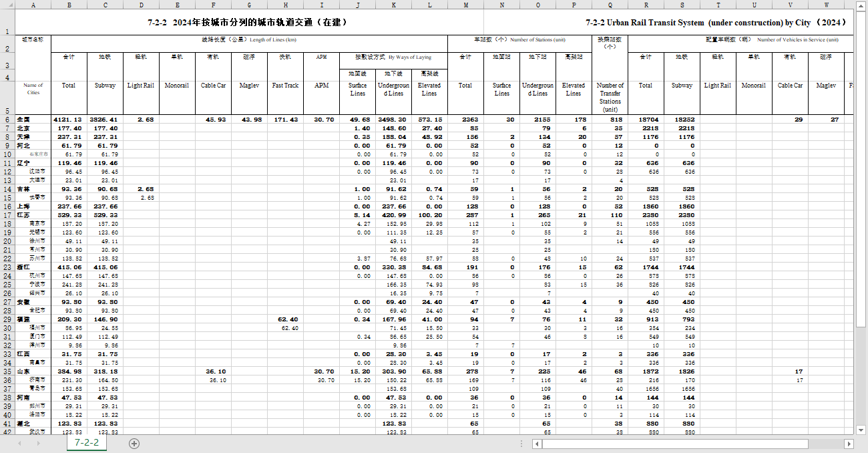This screenshot has height=453, width=868.
Task: Select row 35 header
Action: pyautogui.click(x=7, y=371)
